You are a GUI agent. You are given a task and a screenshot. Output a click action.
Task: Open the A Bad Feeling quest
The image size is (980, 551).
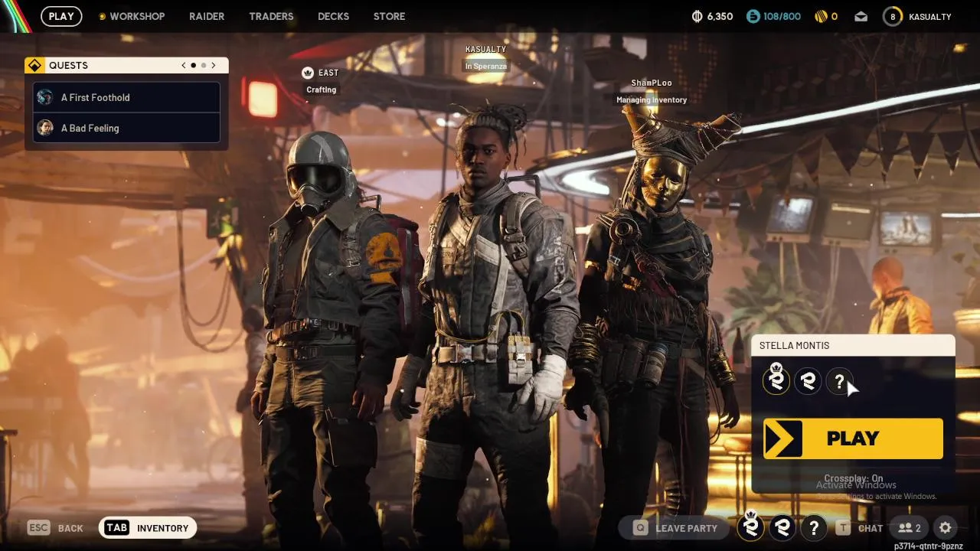[x=126, y=128]
